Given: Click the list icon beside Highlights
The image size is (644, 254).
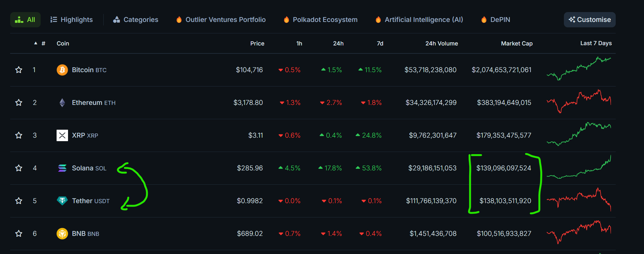Looking at the screenshot, I should (54, 20).
